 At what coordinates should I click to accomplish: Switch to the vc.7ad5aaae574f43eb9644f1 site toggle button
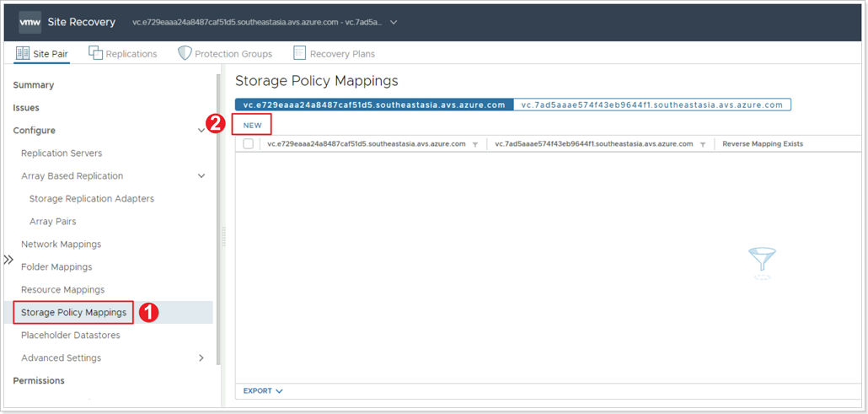(651, 105)
